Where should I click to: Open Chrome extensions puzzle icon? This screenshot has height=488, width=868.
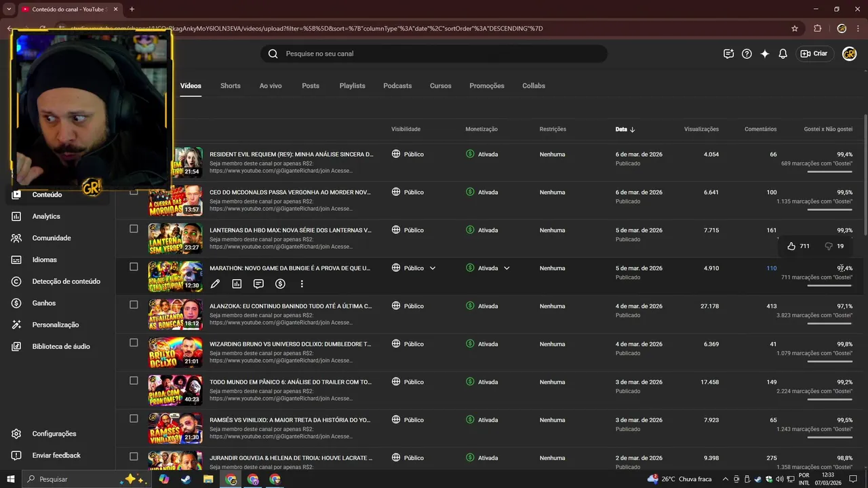point(817,28)
